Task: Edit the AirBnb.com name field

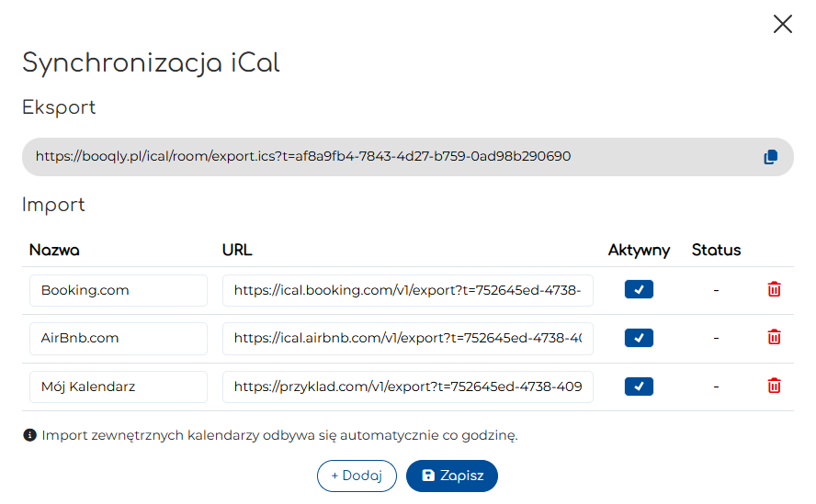Action: [x=119, y=338]
